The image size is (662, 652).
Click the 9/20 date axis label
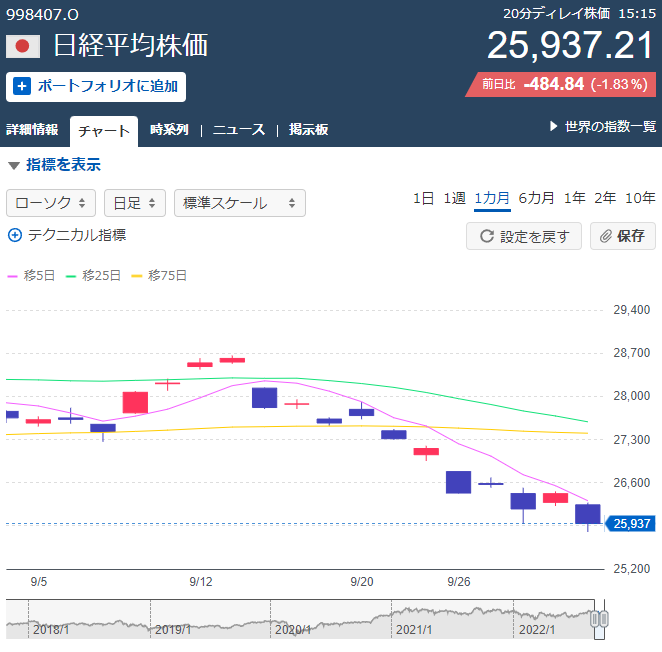(x=362, y=581)
